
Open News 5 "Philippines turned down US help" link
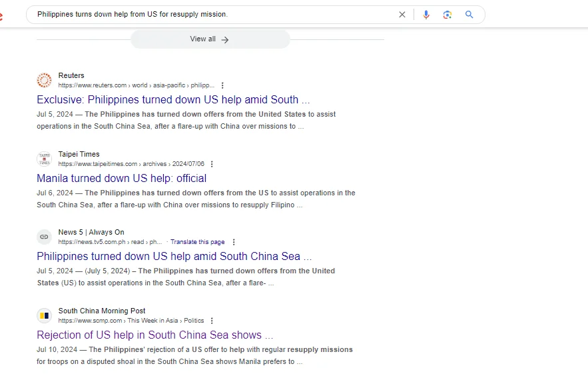click(174, 256)
